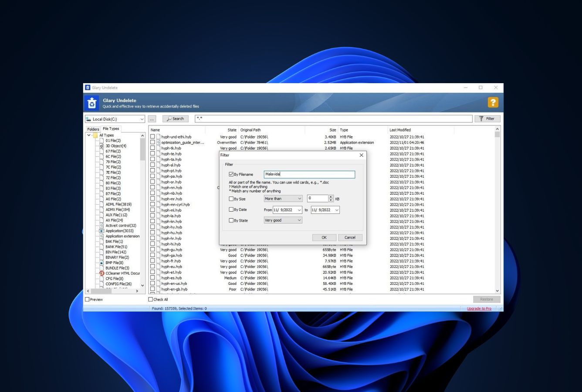Click the ADML File(3819) icon in tree
582x392 pixels.
pyautogui.click(x=102, y=204)
